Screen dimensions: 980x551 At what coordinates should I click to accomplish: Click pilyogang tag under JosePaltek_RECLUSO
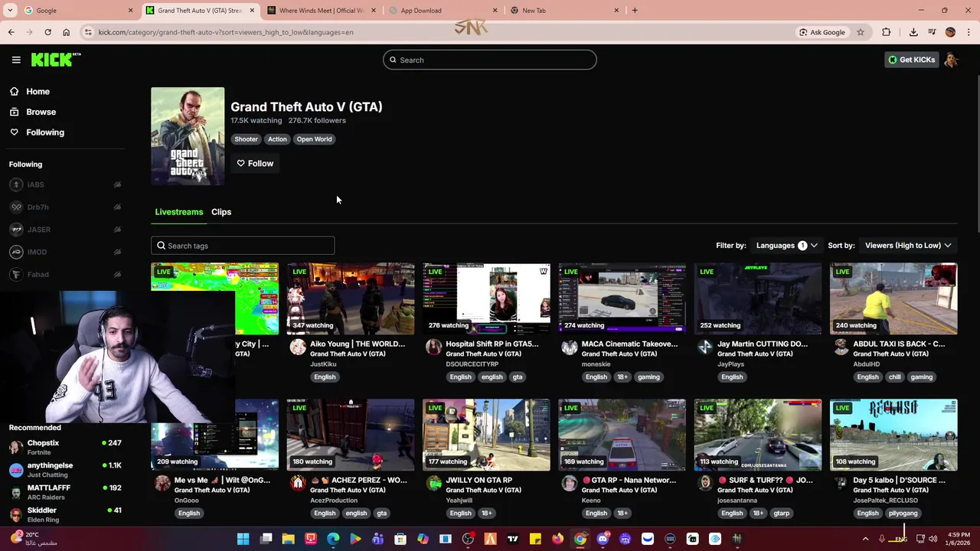click(x=903, y=513)
